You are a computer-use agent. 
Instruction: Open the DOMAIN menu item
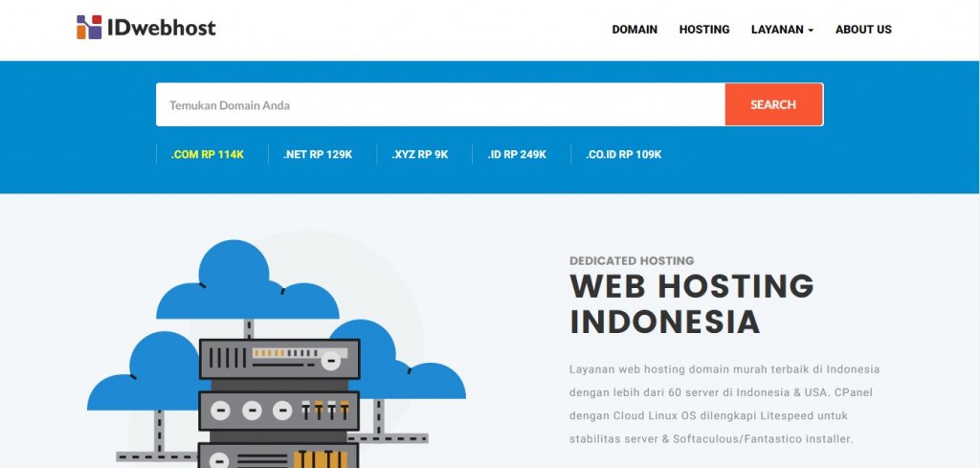[635, 30]
